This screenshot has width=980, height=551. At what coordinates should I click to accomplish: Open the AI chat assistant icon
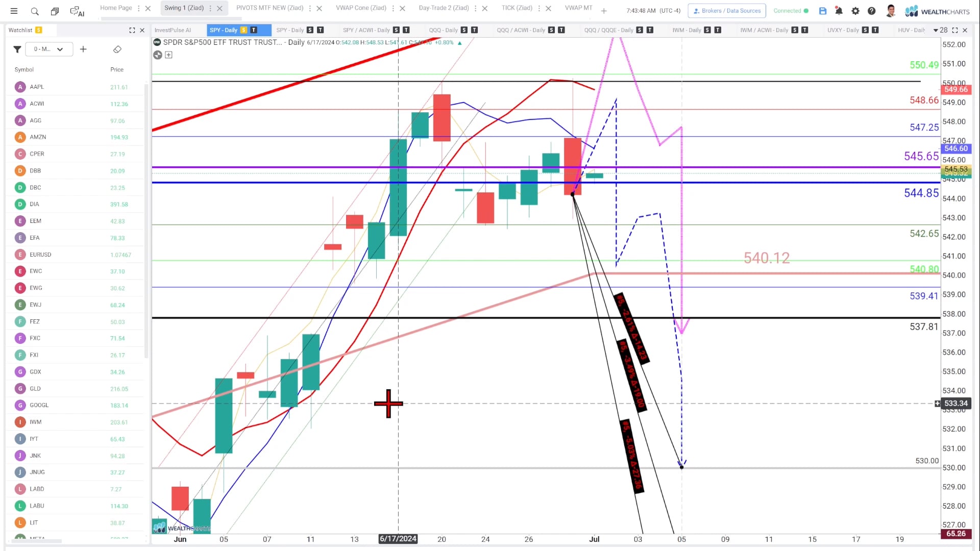[x=77, y=11]
